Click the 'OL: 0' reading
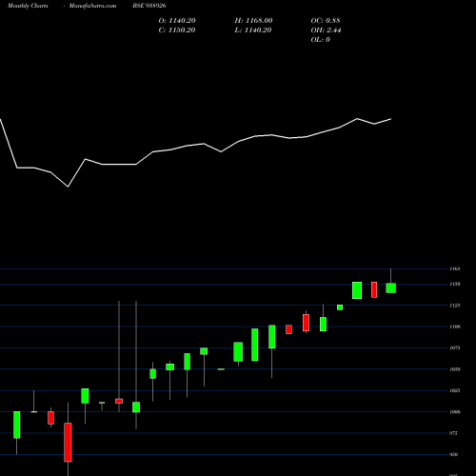Viewport: 476px width, 476px height. [321, 40]
